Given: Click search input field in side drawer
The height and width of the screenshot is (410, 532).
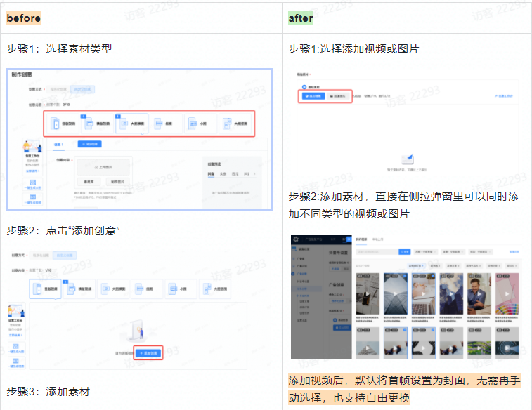Looking at the screenshot, I should (x=377, y=252).
